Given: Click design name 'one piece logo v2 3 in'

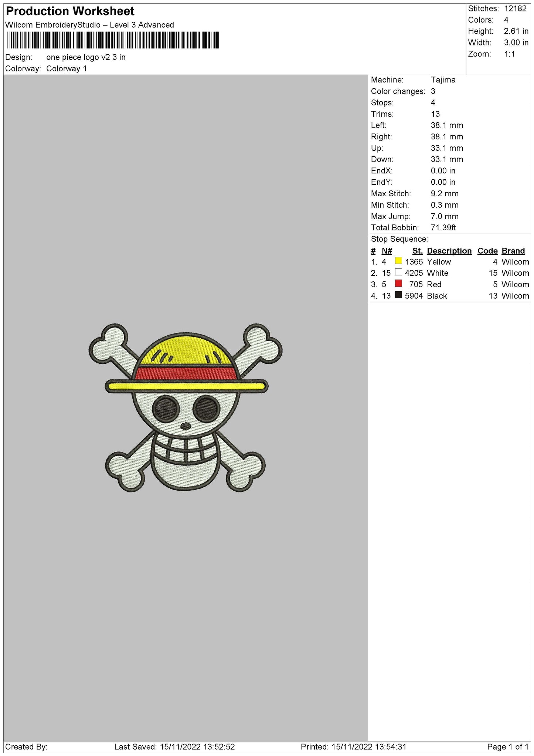Looking at the screenshot, I should (86, 57).
